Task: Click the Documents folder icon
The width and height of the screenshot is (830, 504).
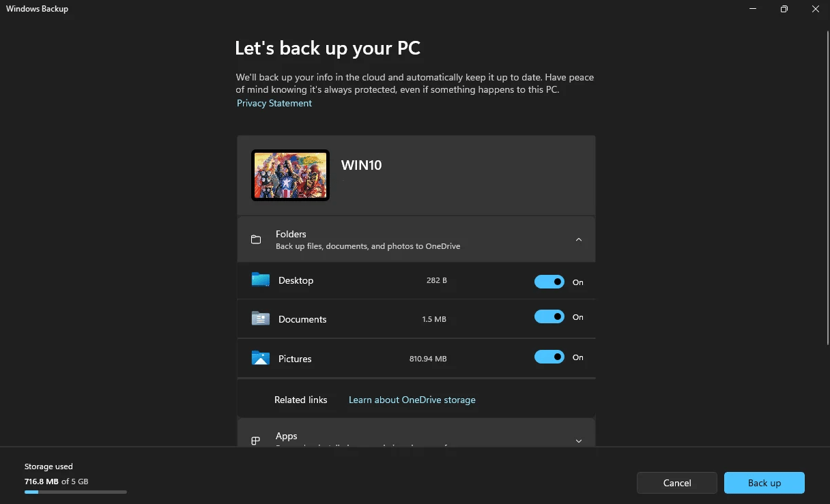Action: [260, 318]
